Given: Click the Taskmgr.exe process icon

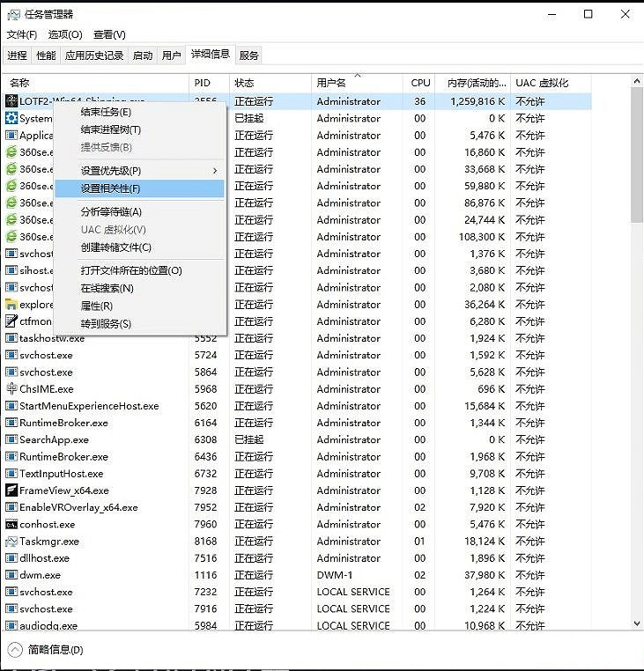Looking at the screenshot, I should (x=12, y=542).
